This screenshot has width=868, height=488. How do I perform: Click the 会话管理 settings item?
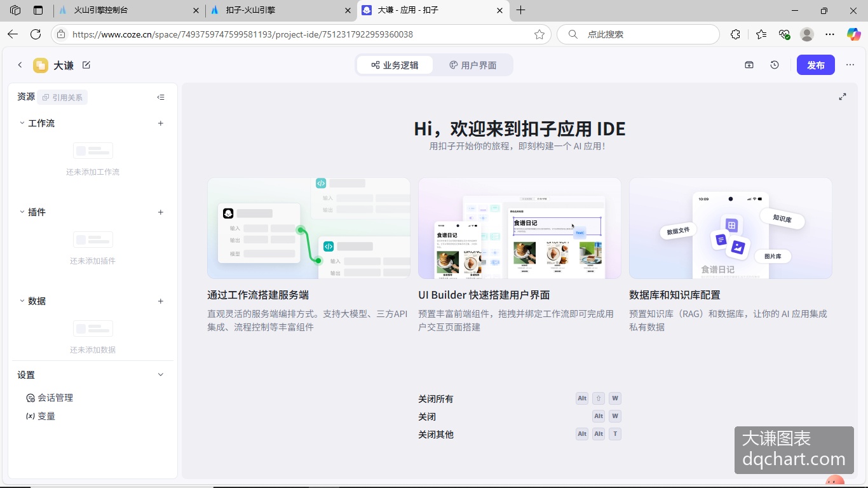coord(50,398)
